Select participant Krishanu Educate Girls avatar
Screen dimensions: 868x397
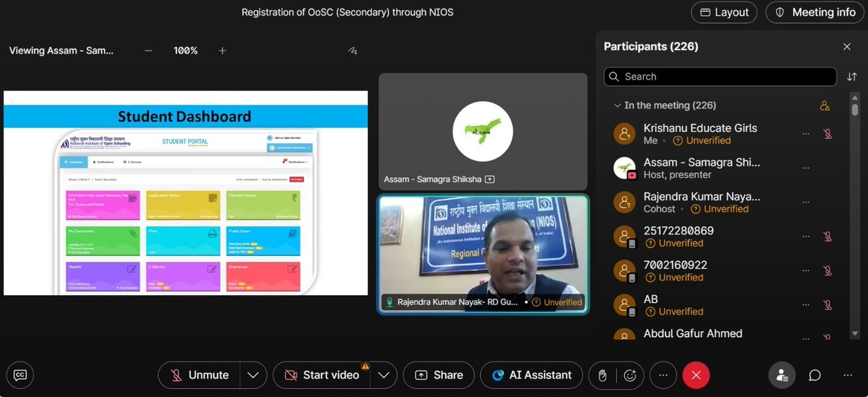pos(624,134)
